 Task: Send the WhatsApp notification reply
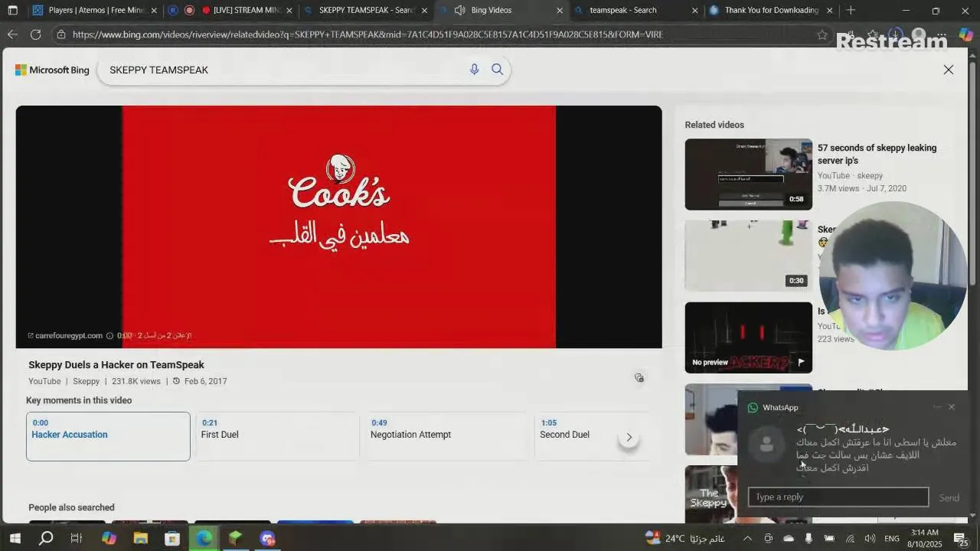[949, 497]
